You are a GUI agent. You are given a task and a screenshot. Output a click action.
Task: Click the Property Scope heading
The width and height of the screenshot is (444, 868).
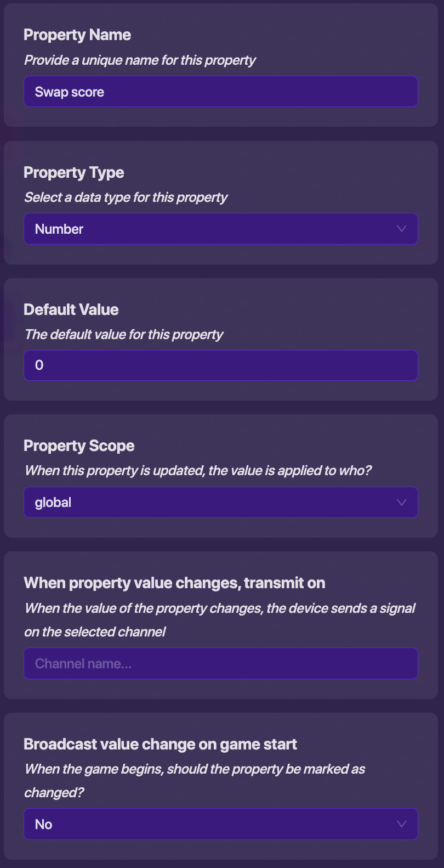(x=79, y=446)
